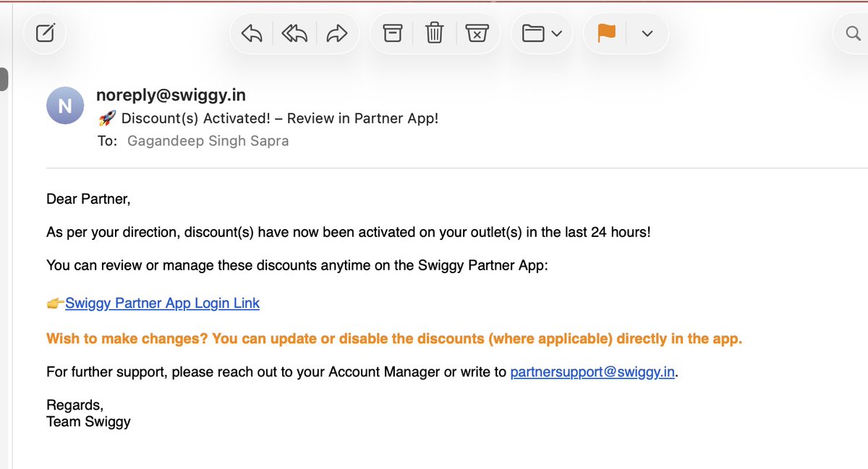Delete the message with trash icon
The width and height of the screenshot is (868, 469).
[x=434, y=33]
